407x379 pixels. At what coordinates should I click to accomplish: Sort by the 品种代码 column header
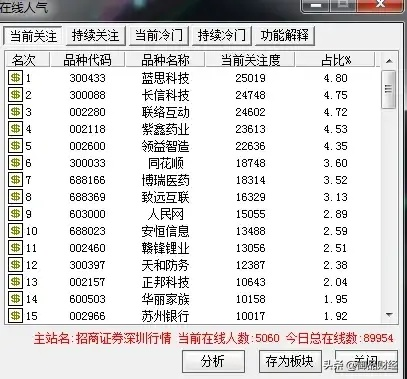pos(87,60)
